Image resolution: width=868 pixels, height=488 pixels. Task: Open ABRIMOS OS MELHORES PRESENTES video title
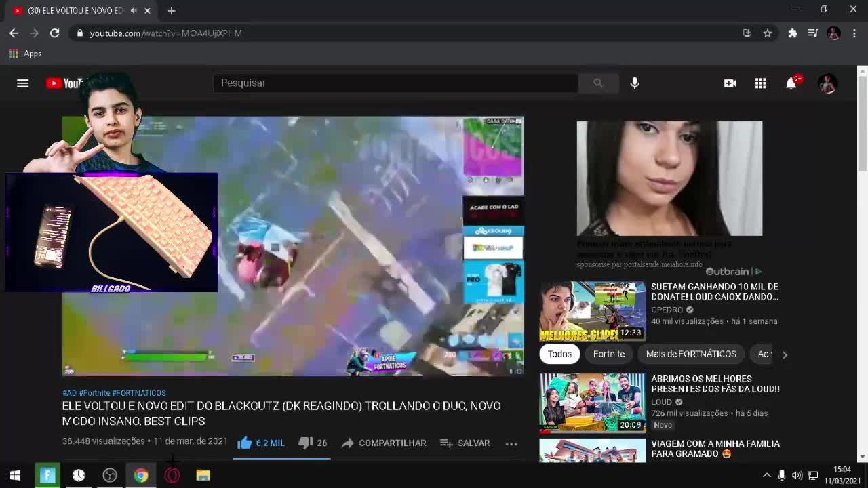point(715,384)
